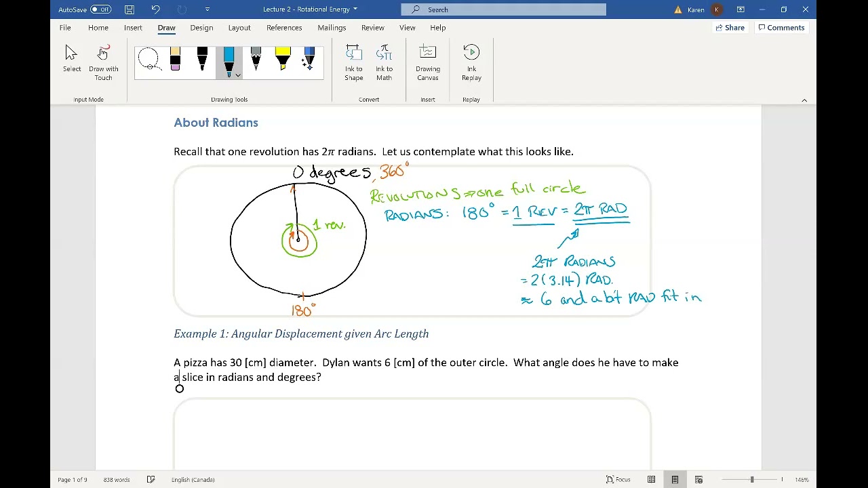Switch to the References tab
Image resolution: width=868 pixels, height=488 pixels.
tap(284, 28)
